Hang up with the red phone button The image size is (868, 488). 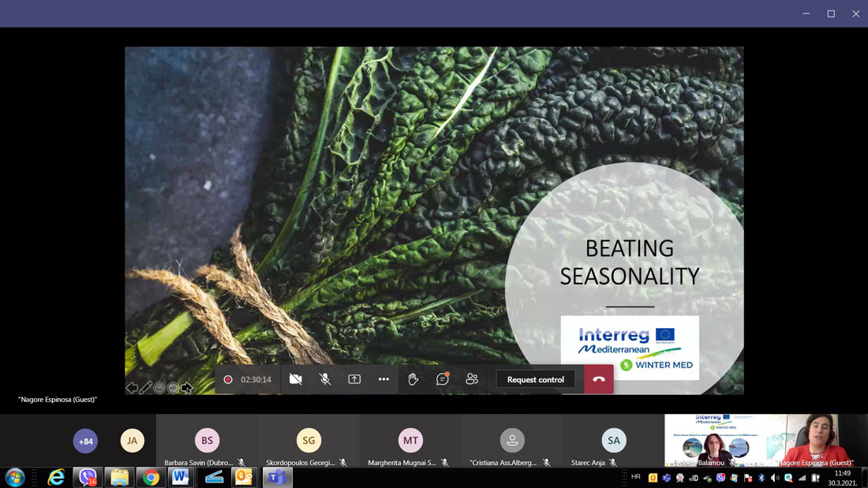pyautogui.click(x=599, y=379)
